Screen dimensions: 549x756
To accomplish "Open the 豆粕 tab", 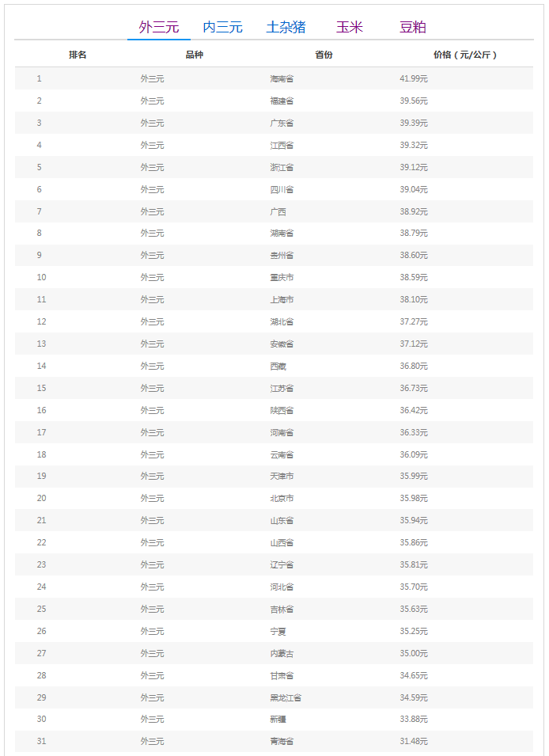I will tap(413, 27).
